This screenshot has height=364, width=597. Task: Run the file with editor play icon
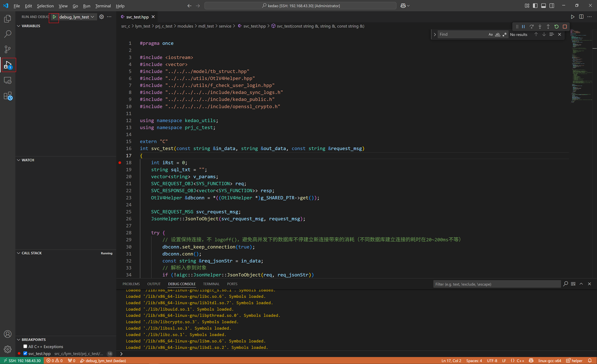[x=573, y=17]
